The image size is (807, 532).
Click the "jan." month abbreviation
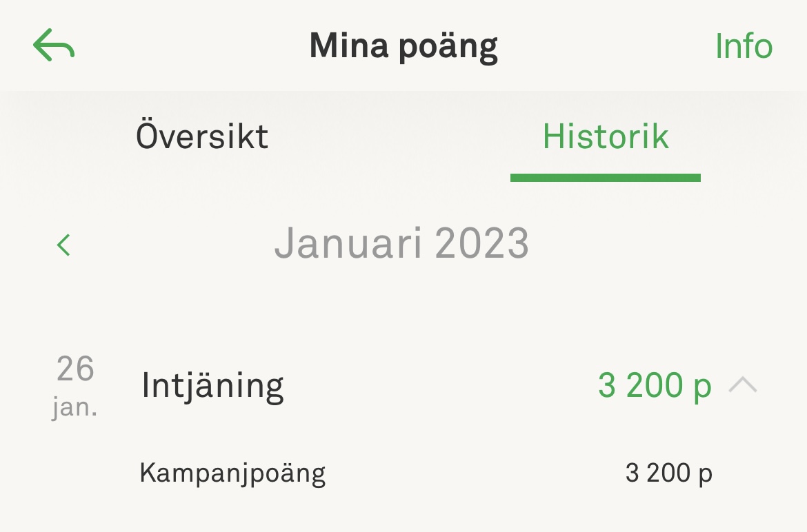74,407
